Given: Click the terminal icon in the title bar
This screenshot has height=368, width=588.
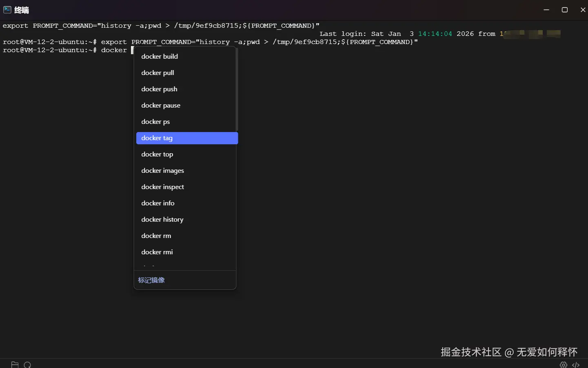Looking at the screenshot, I should click(7, 10).
